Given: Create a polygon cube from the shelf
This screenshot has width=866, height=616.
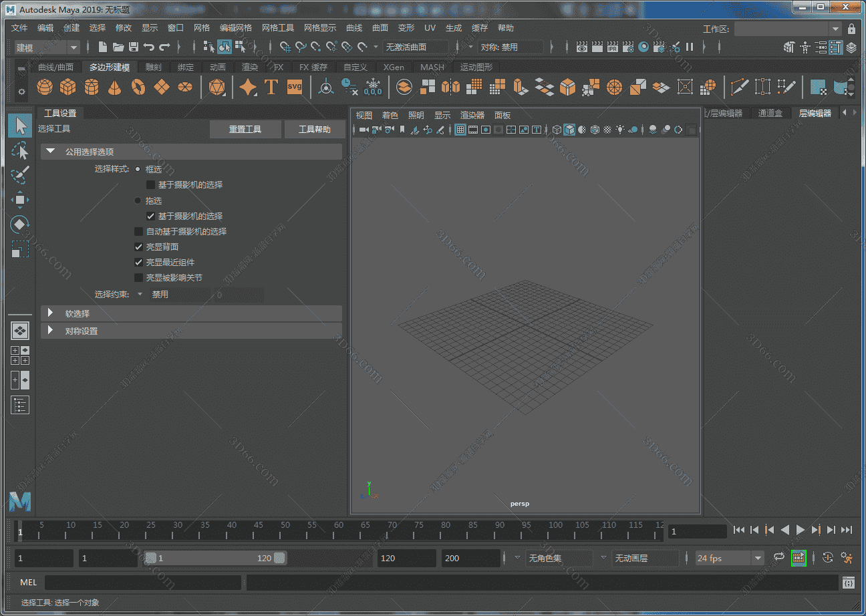Looking at the screenshot, I should pos(67,87).
